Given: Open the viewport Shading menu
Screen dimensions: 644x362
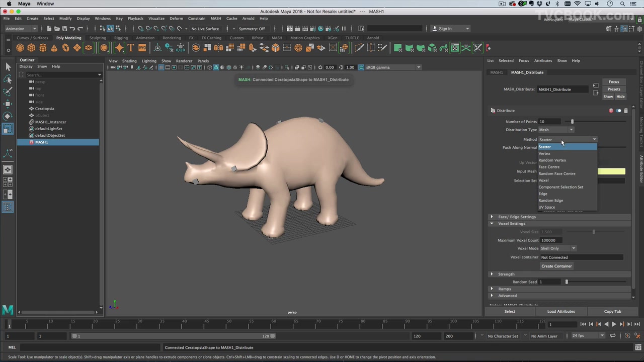Looking at the screenshot, I should click(129, 61).
